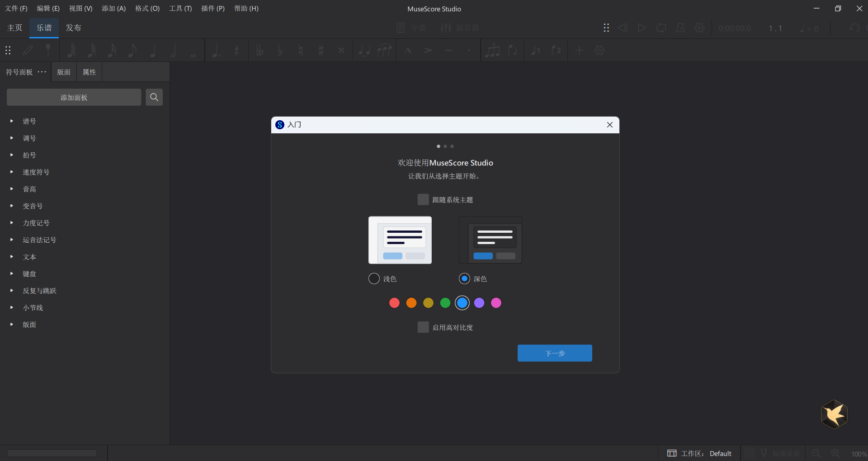This screenshot has height=461, width=868.
Task: Select the quarter note duration icon
Action: click(x=153, y=51)
